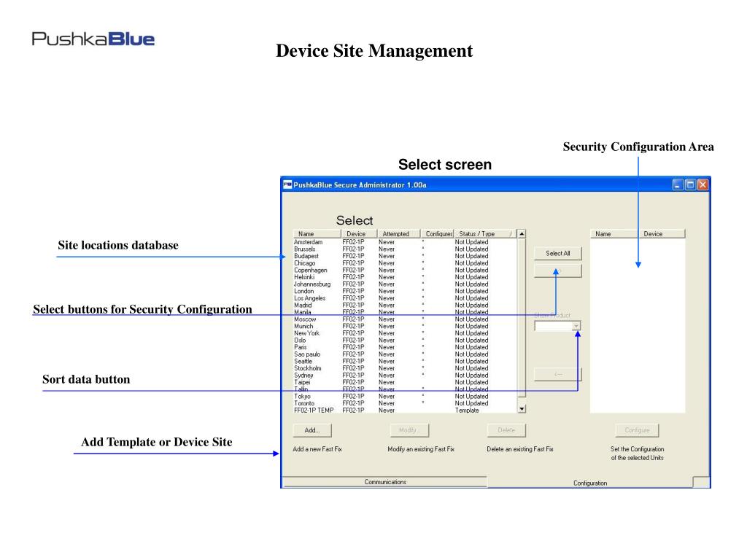The height and width of the screenshot is (560, 747).
Task: Minimize the Secure Administrator window
Action: [678, 184]
